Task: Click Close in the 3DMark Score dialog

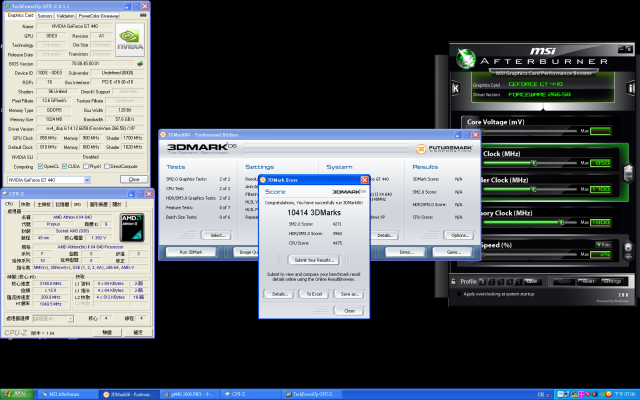Action: pos(349,311)
